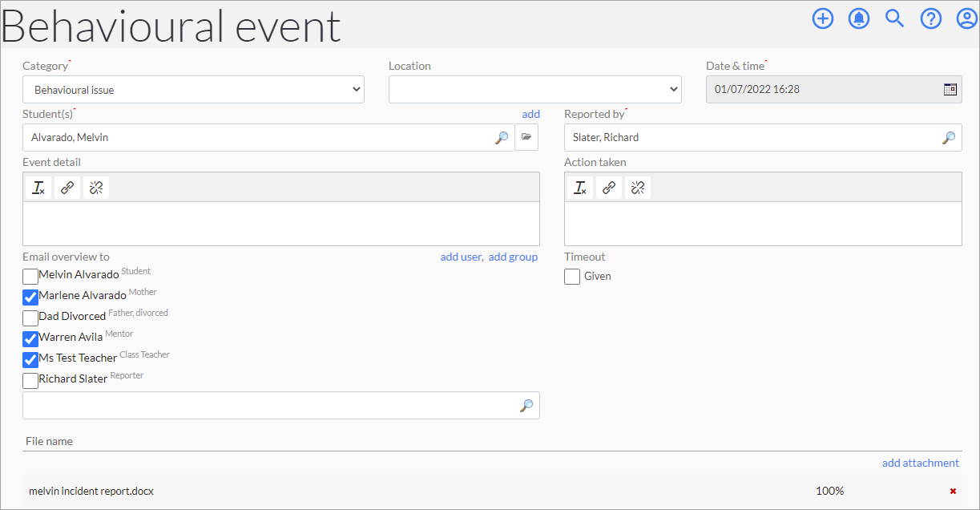Remove link in Action taken editor
The height and width of the screenshot is (510, 980).
638,188
